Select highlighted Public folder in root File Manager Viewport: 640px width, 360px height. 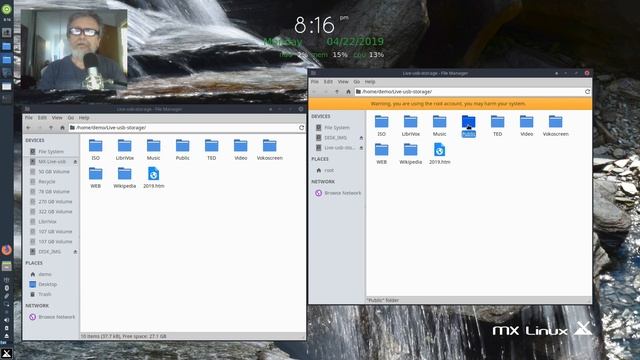(x=469, y=125)
